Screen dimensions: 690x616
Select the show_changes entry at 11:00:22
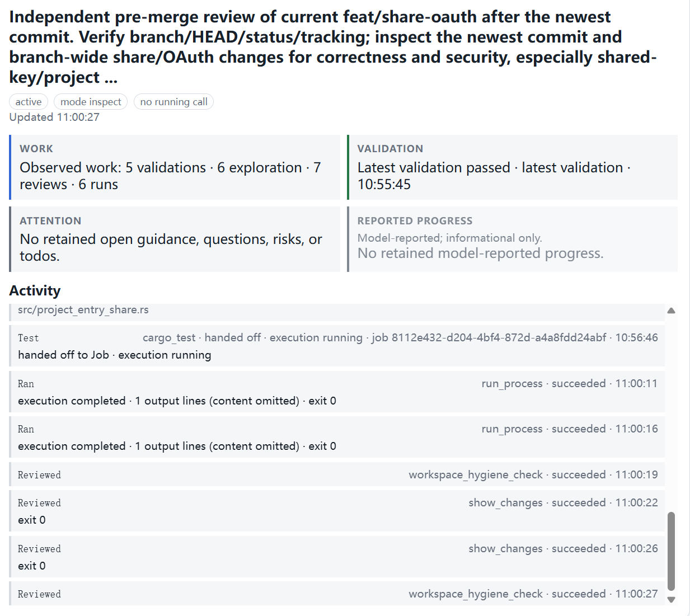tap(337, 511)
